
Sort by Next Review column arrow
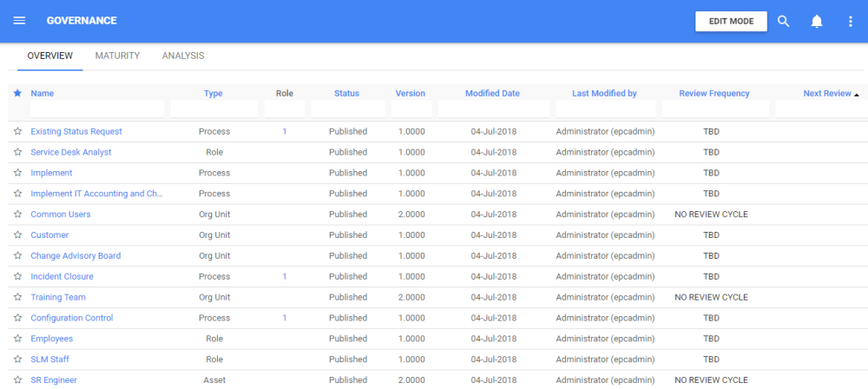(x=857, y=94)
